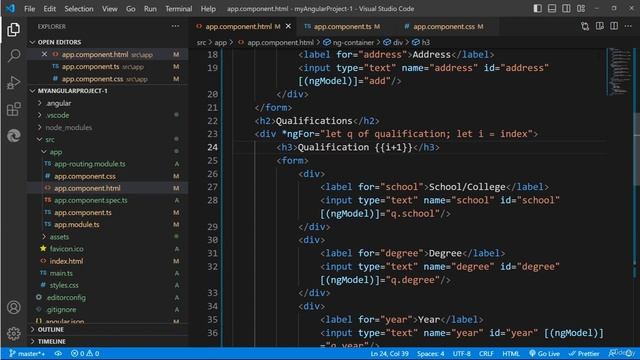Change encoding via UTF-8 status item

pyautogui.click(x=462, y=353)
